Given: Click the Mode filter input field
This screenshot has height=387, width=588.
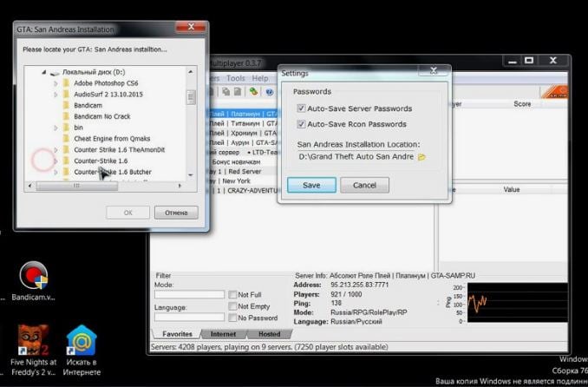Looking at the screenshot, I should 189,295.
